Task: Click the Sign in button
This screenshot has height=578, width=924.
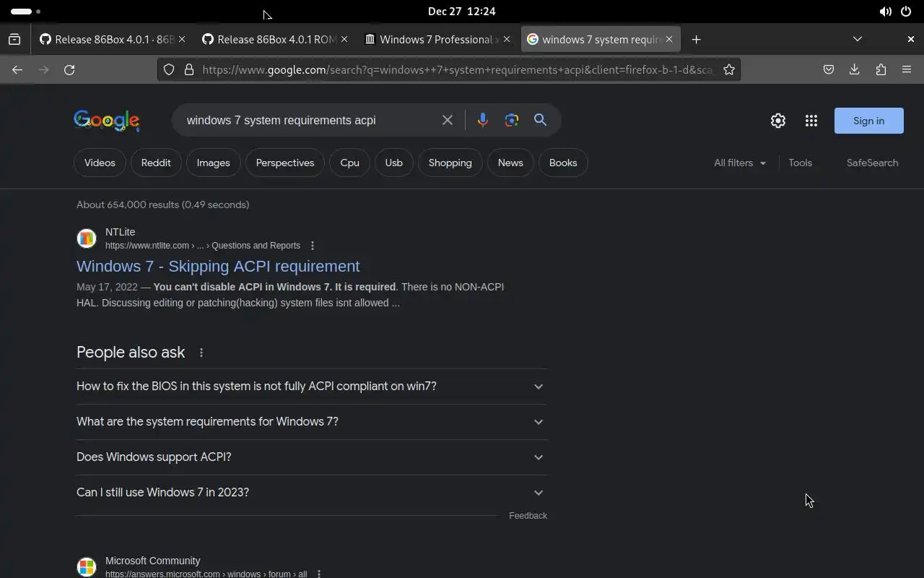Action: point(868,121)
